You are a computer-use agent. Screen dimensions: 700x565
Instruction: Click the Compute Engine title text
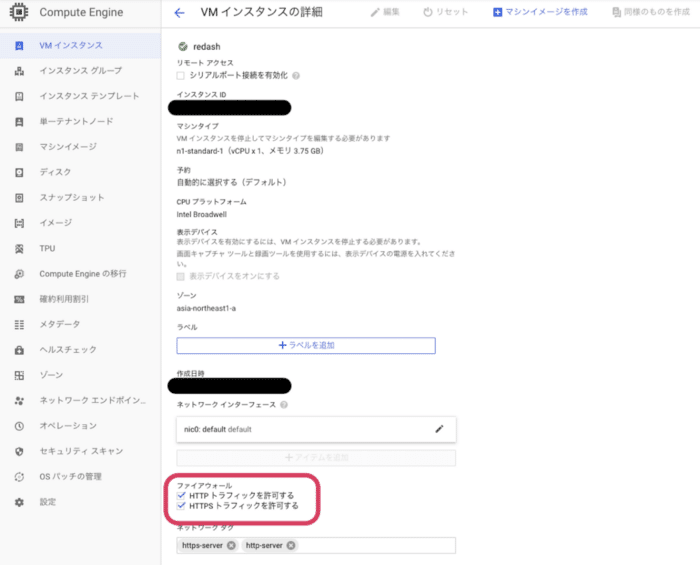81,12
